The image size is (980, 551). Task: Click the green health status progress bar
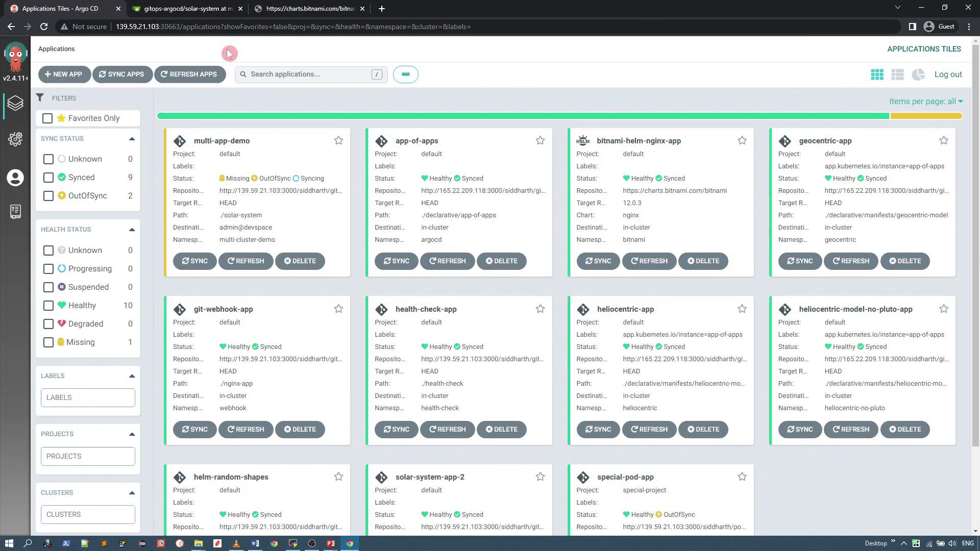tap(523, 116)
